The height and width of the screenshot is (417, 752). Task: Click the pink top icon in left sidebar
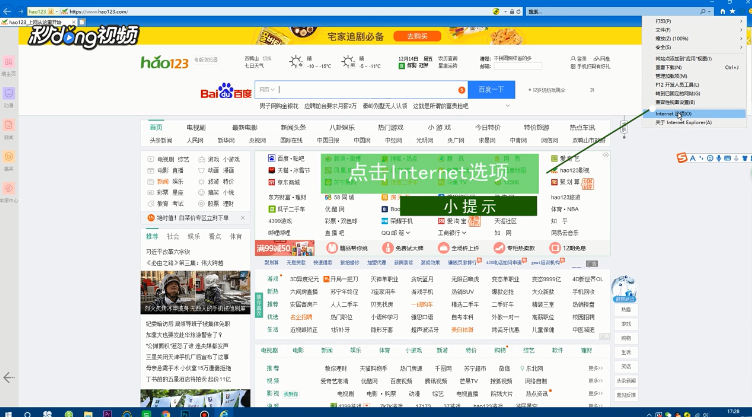tap(9, 62)
